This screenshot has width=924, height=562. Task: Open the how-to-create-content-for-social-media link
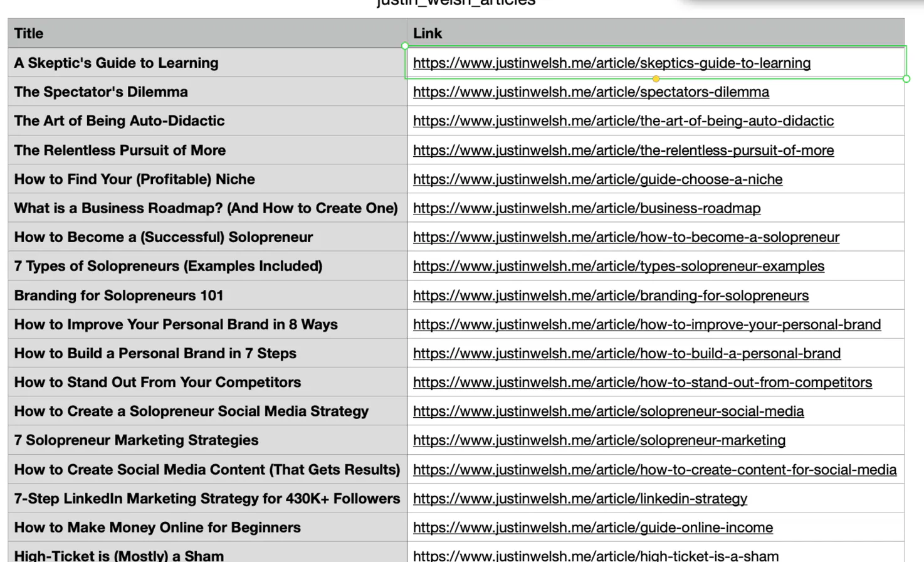655,470
